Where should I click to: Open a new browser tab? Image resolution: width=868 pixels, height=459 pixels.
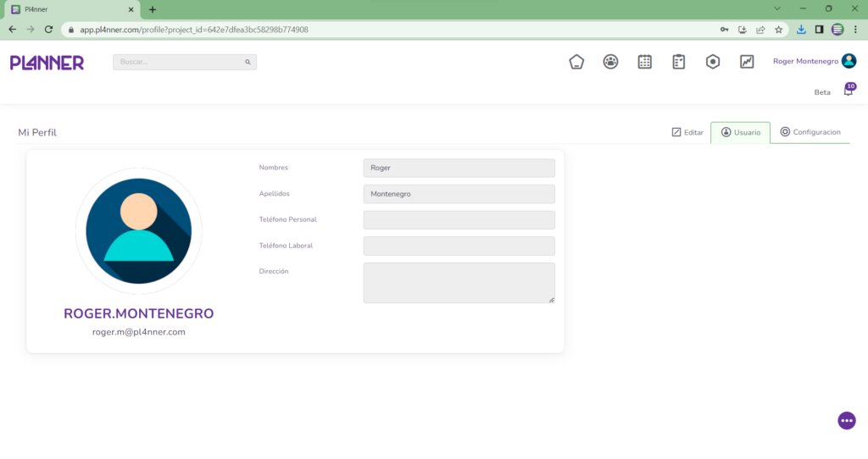153,9
